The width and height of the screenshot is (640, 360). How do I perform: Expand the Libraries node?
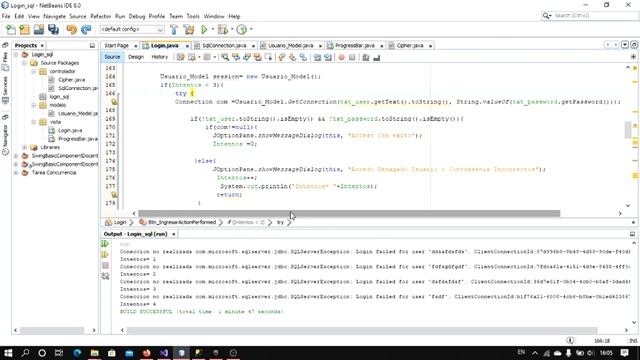click(25, 147)
